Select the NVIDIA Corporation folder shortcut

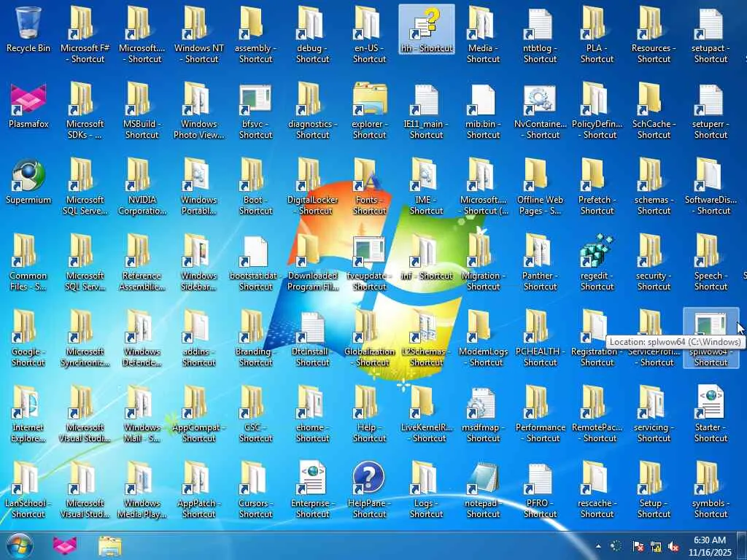pos(142,186)
